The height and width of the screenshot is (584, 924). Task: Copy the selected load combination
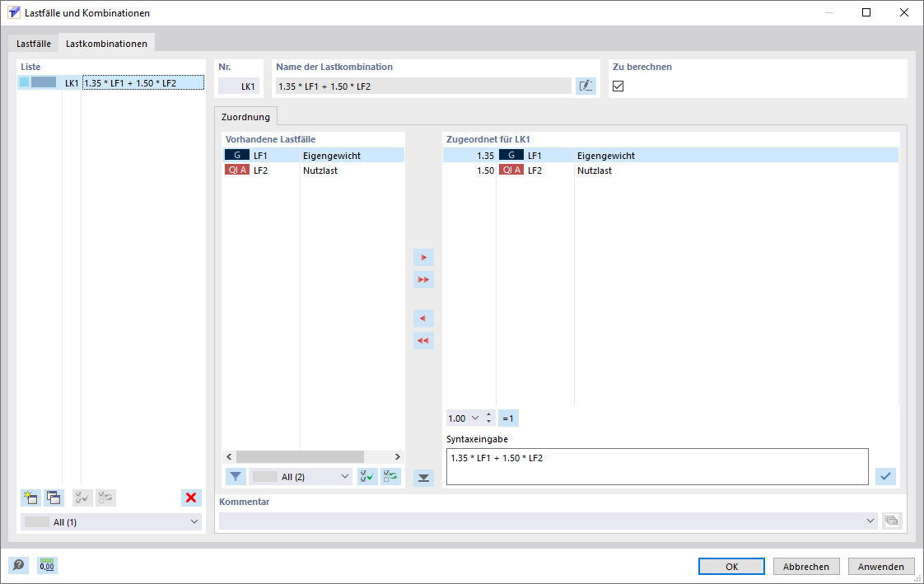[54, 498]
